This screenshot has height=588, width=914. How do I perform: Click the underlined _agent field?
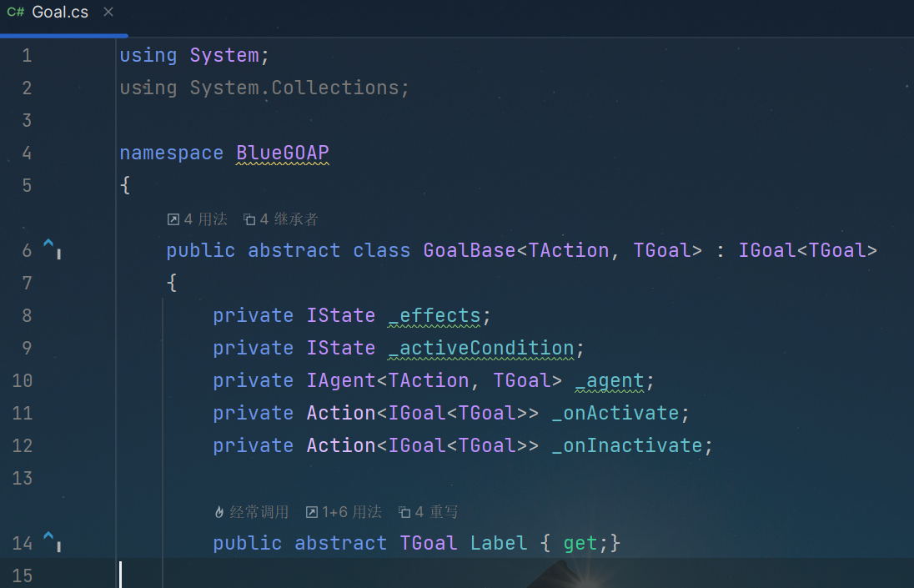click(610, 380)
